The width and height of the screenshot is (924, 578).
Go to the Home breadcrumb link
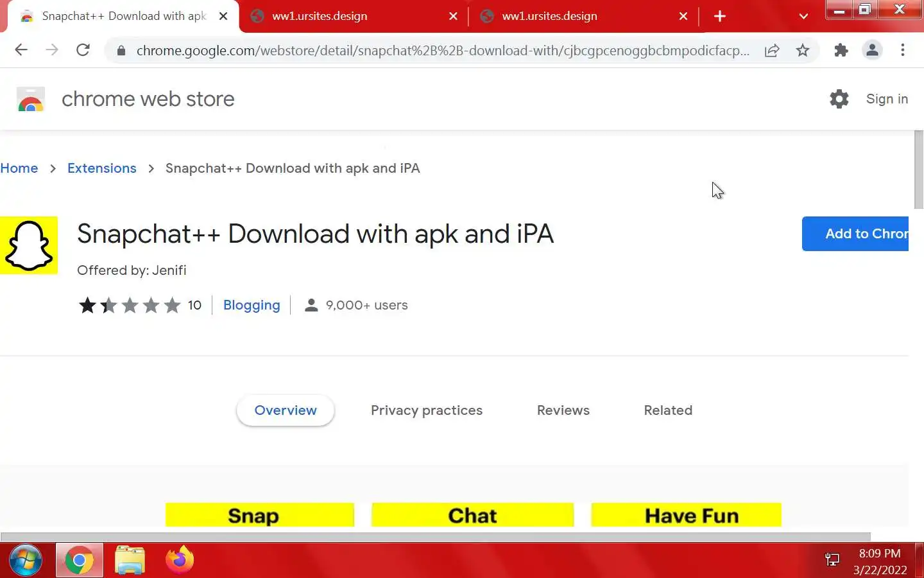tap(19, 168)
